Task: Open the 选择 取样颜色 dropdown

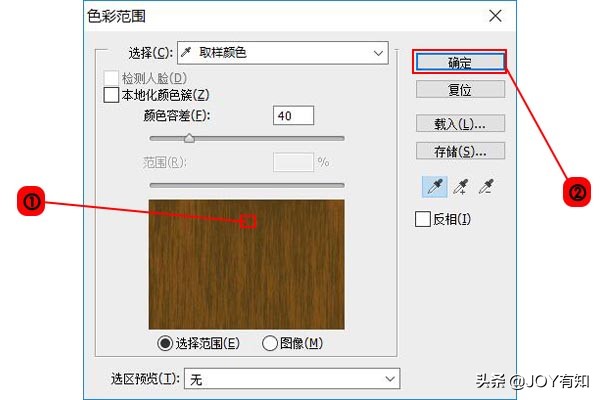Action: pyautogui.click(x=283, y=53)
